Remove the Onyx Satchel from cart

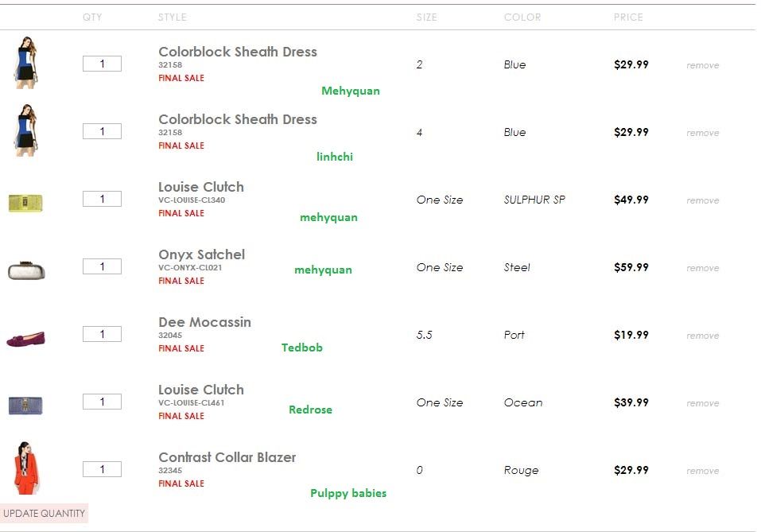(702, 268)
